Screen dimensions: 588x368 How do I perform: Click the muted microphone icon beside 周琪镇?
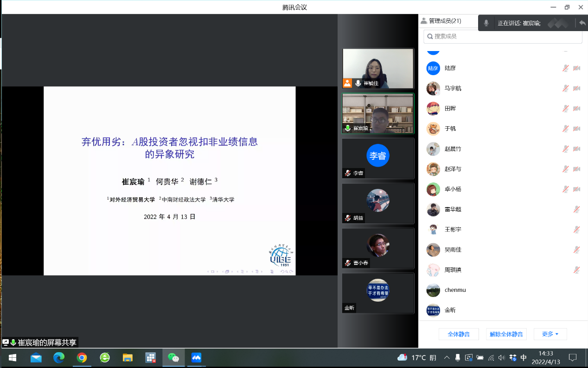[576, 270]
